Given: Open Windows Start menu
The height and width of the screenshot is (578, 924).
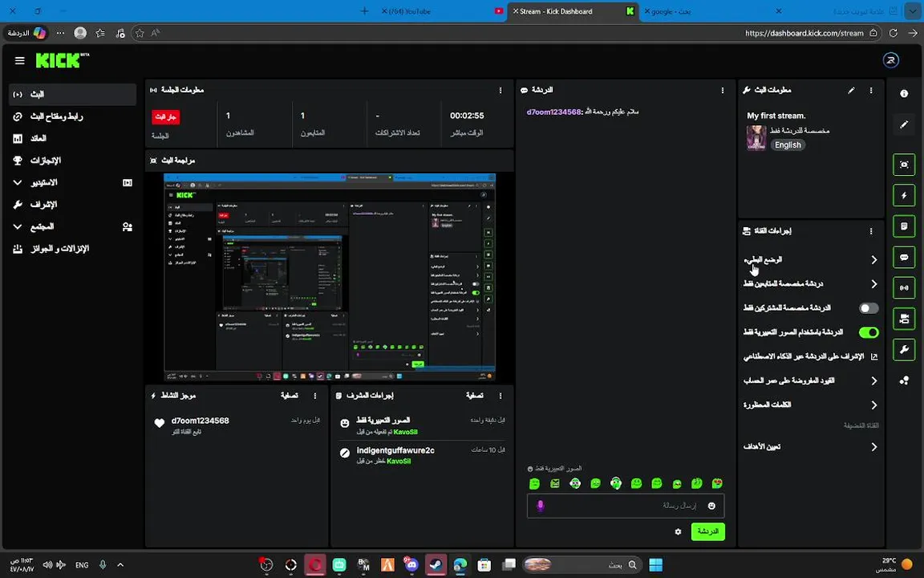Looking at the screenshot, I should (655, 565).
